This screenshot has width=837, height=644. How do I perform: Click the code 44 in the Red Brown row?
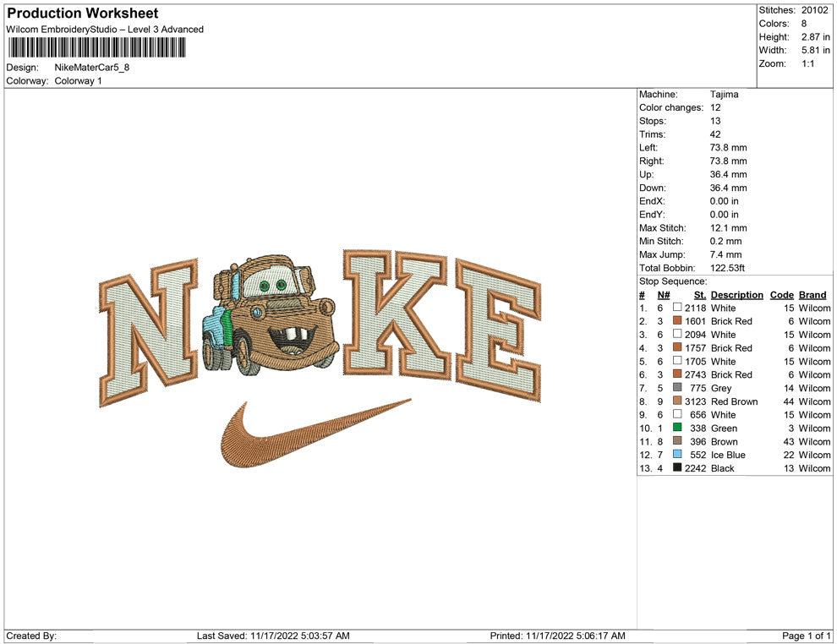[x=789, y=401]
